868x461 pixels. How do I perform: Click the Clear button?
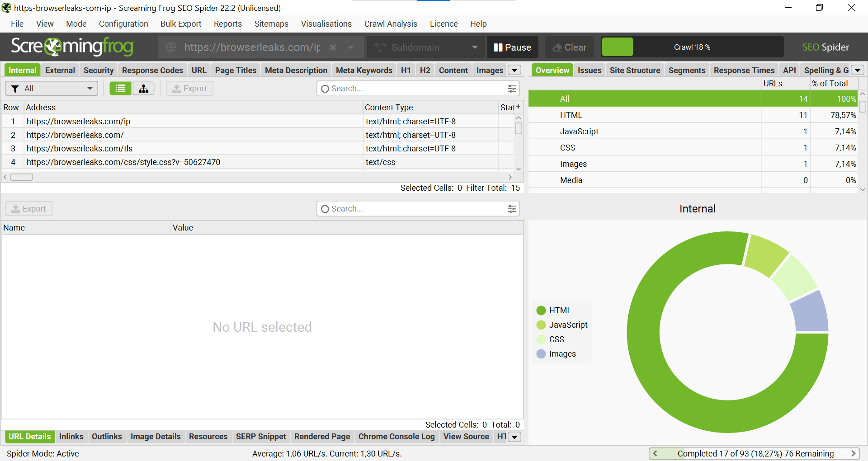(x=570, y=47)
